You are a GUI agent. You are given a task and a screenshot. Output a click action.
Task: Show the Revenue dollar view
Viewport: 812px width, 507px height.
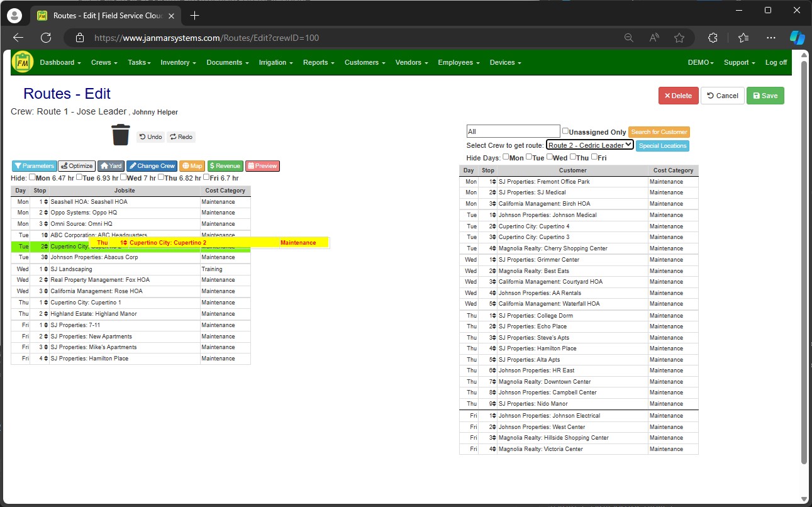pyautogui.click(x=225, y=165)
